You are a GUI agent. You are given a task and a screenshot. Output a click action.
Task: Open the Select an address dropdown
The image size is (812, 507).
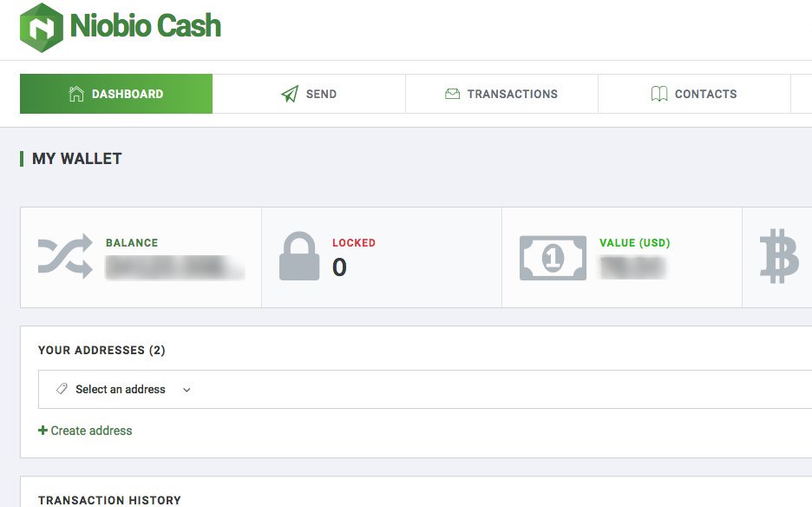point(424,389)
